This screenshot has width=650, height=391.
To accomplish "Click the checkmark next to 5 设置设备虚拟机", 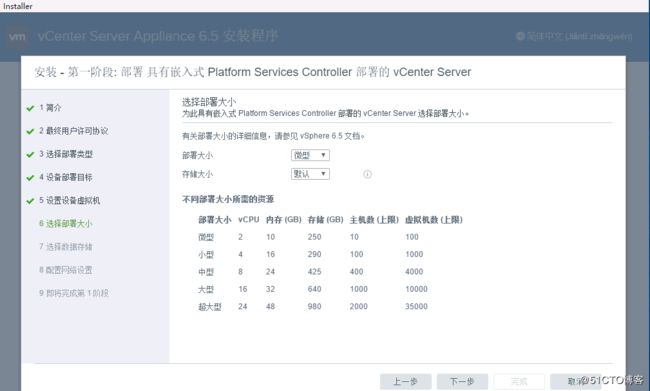I will (x=30, y=201).
